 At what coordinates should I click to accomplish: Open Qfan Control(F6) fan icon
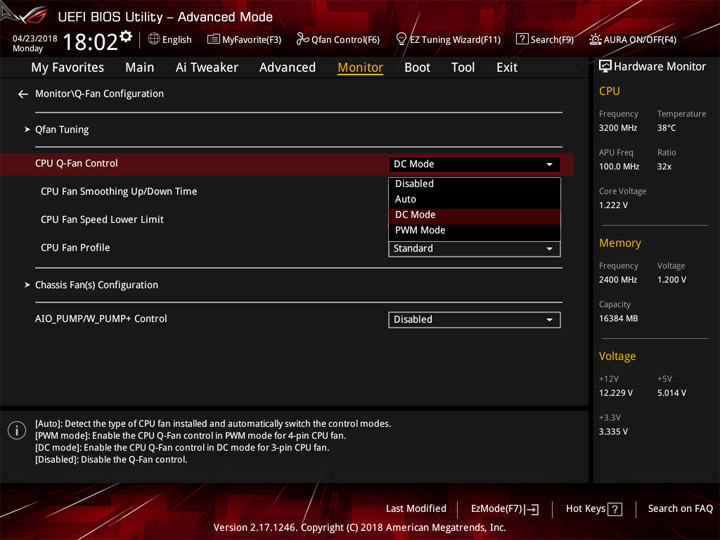(302, 39)
